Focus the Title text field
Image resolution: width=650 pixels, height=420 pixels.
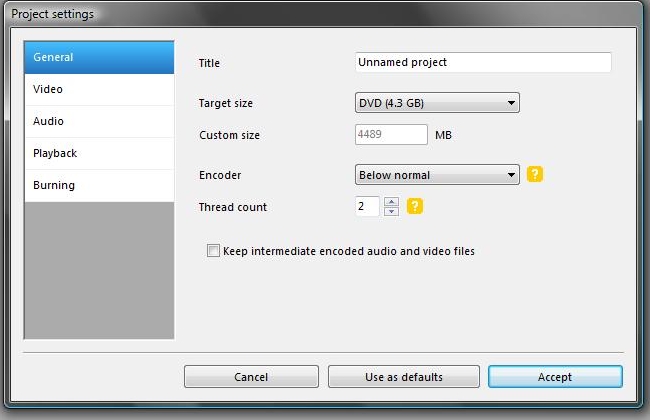point(483,62)
